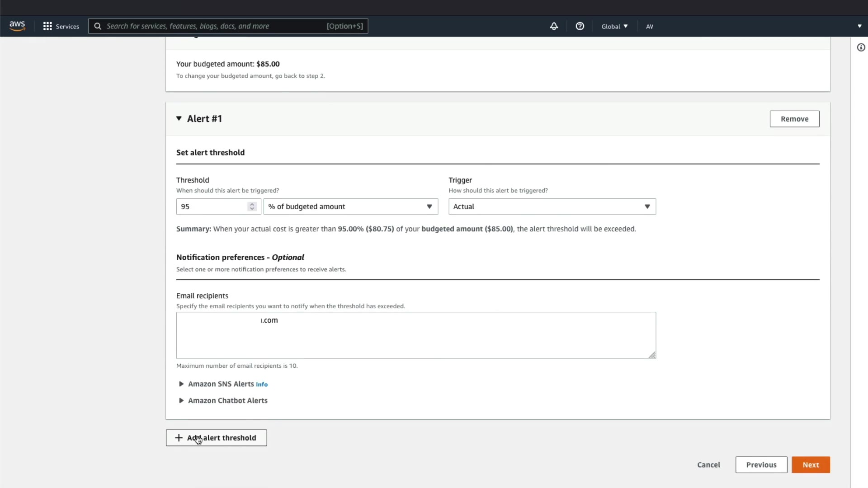868x488 pixels.
Task: Expand Amazon SNS Alerts section
Action: click(x=181, y=384)
